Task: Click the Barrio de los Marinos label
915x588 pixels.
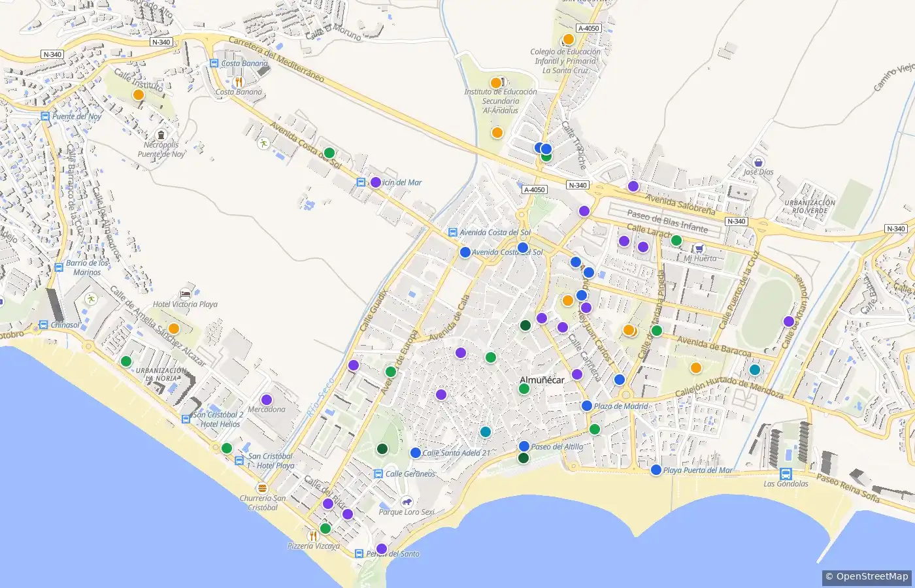Action: tap(88, 268)
